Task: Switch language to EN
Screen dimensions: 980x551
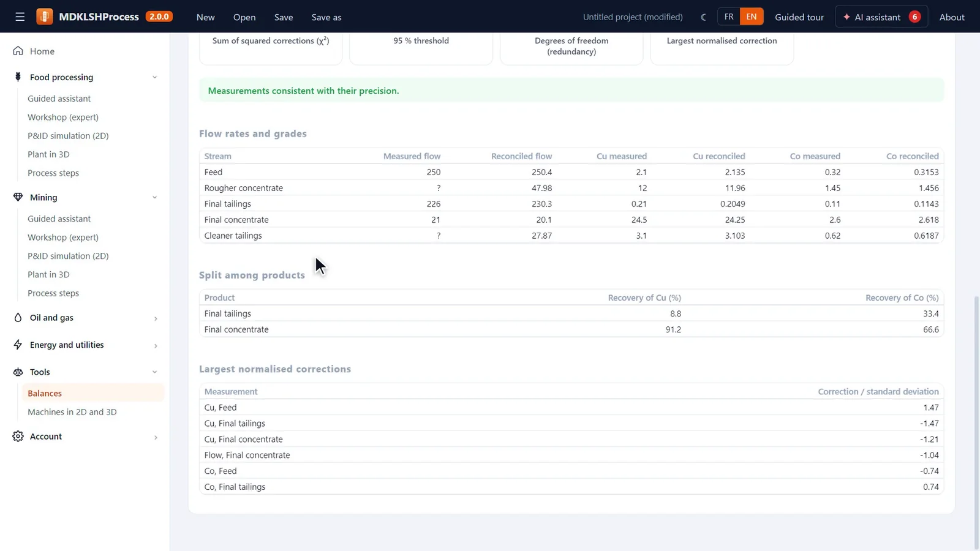Action: pos(752,17)
